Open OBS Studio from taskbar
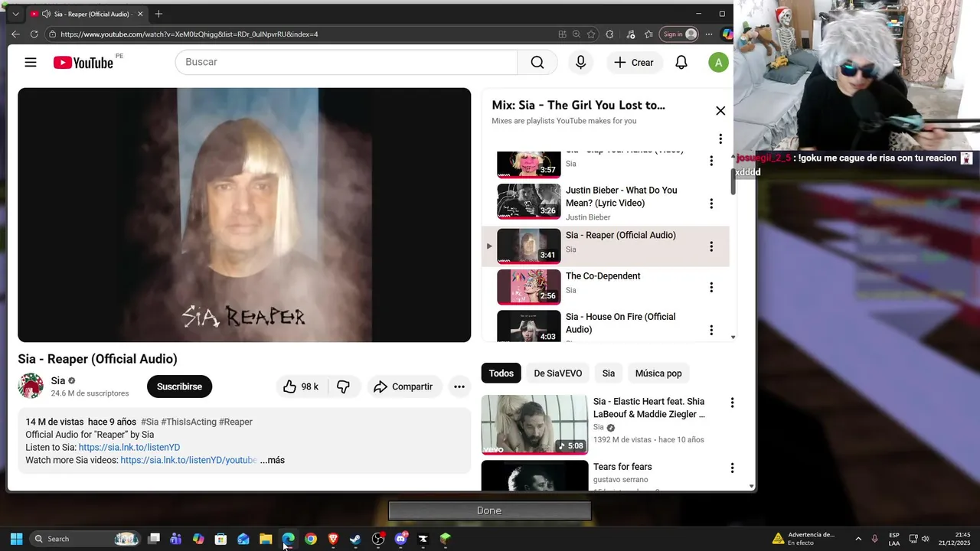The width and height of the screenshot is (980, 551). pos(377,539)
